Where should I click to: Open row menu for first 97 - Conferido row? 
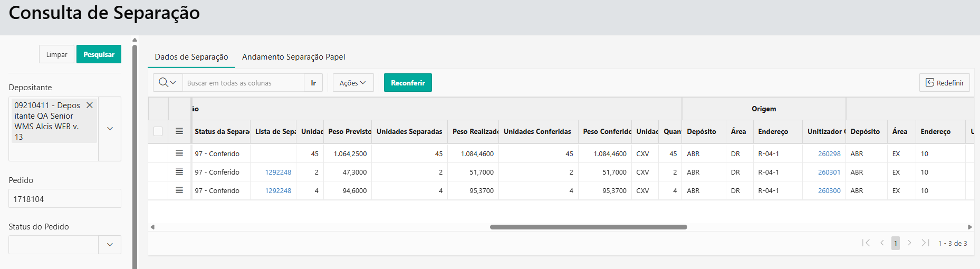tap(179, 153)
